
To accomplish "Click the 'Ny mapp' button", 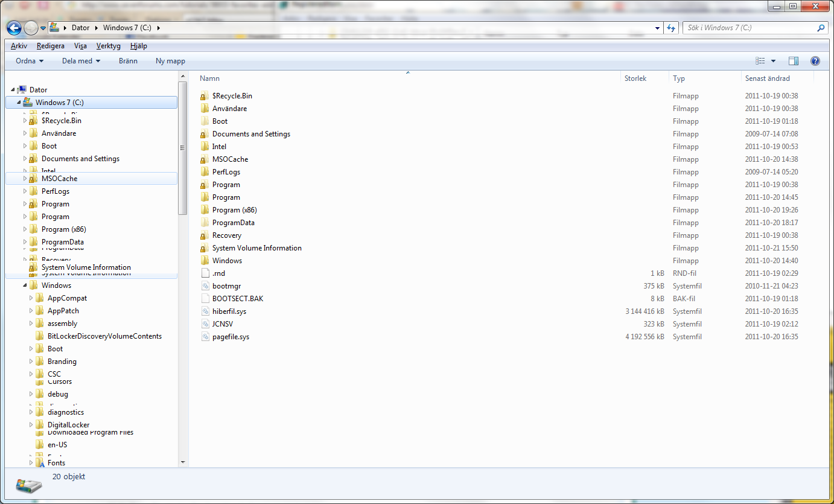I will 170,61.
